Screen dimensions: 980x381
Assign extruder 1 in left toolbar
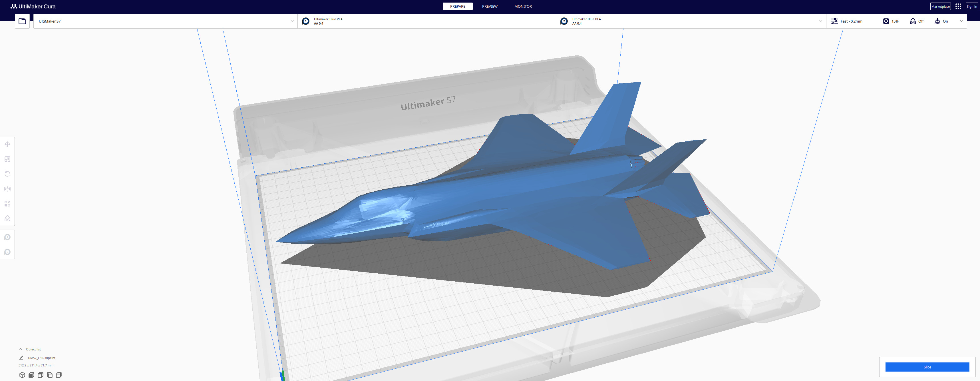click(x=7, y=237)
